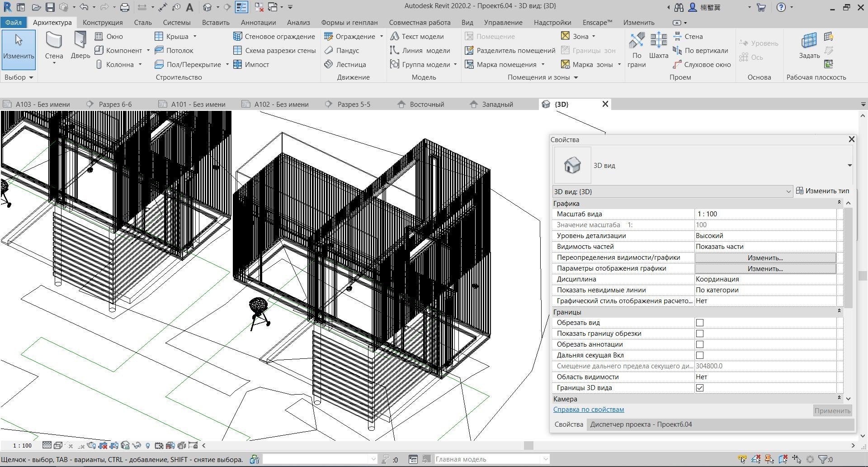
Task: Use the Задать work plane tool
Action: coord(809,45)
